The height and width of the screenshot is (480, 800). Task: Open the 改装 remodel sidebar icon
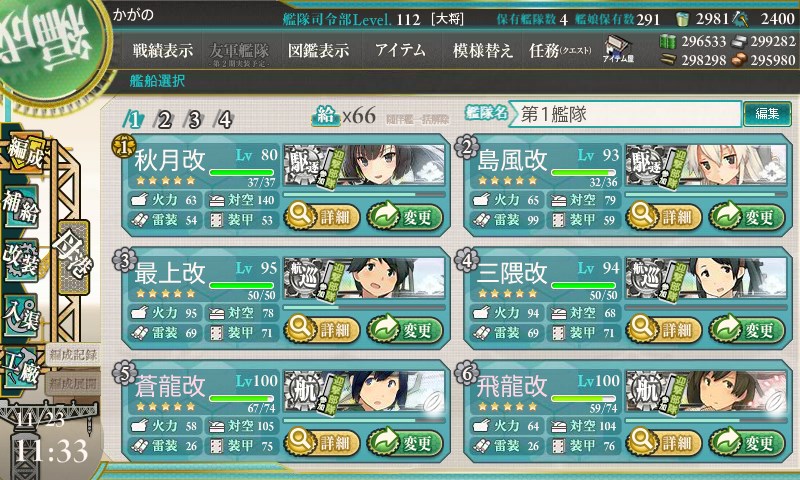tap(21, 261)
